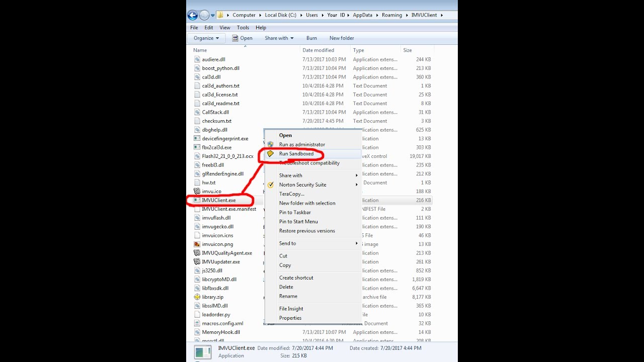Open the Help menu
The image size is (644, 362).
click(x=261, y=28)
